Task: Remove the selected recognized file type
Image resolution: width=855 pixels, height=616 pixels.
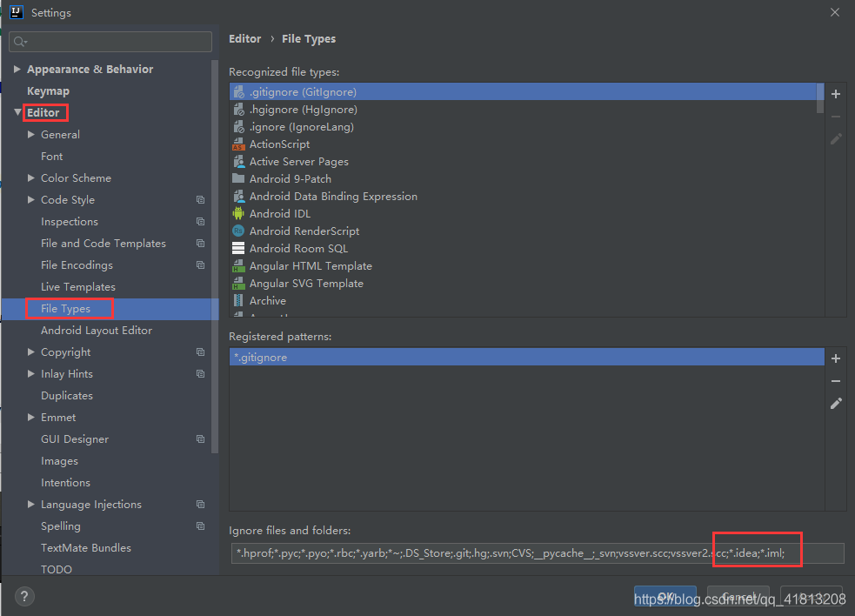Action: tap(835, 117)
